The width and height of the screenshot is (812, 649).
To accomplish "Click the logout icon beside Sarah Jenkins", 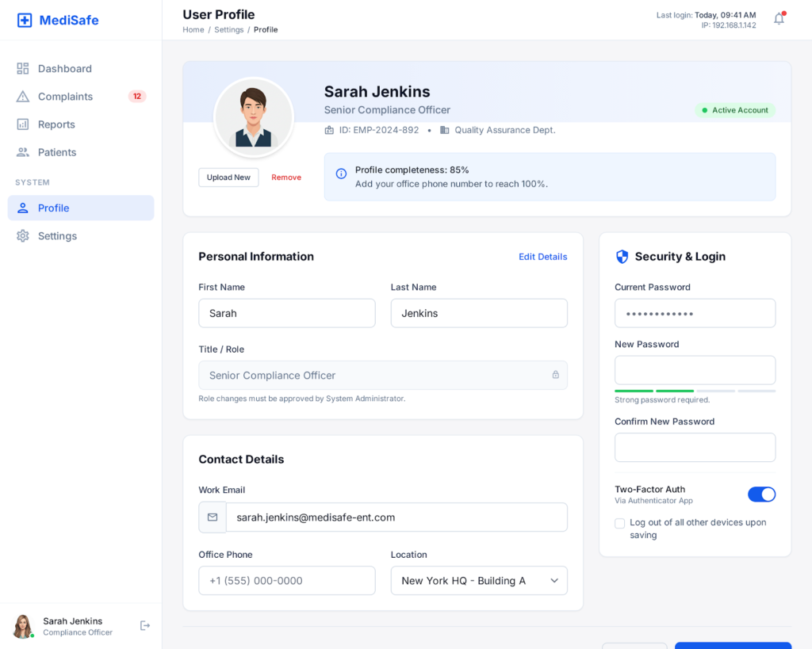I will click(x=145, y=626).
